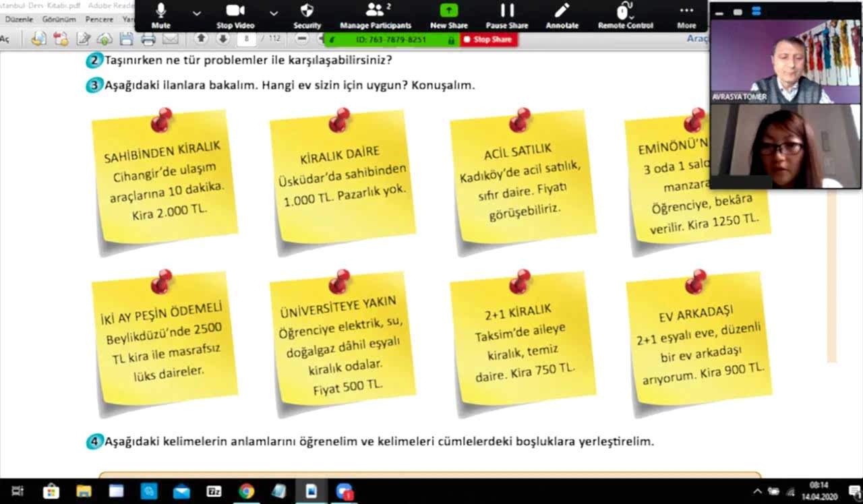The image size is (863, 504).
Task: Click the Print icon in Reader toolbar
Action: point(148,38)
